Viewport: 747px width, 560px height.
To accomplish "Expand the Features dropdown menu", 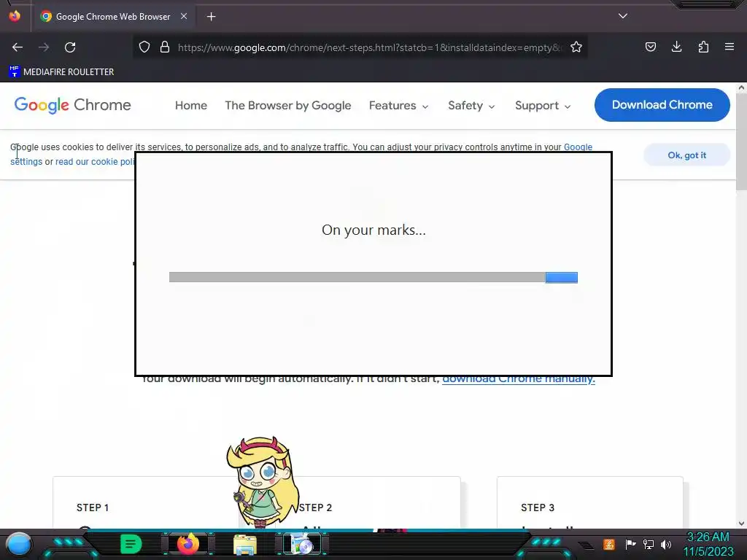I will 399,105.
